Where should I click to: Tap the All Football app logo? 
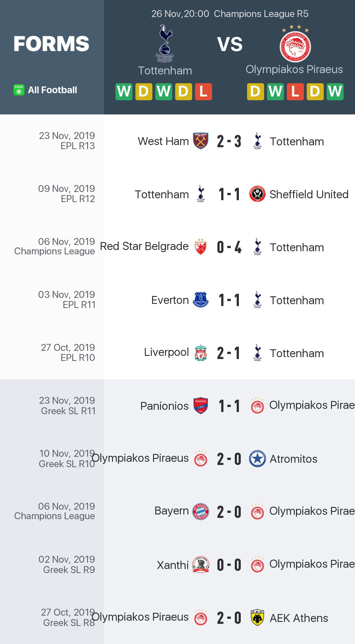point(19,90)
